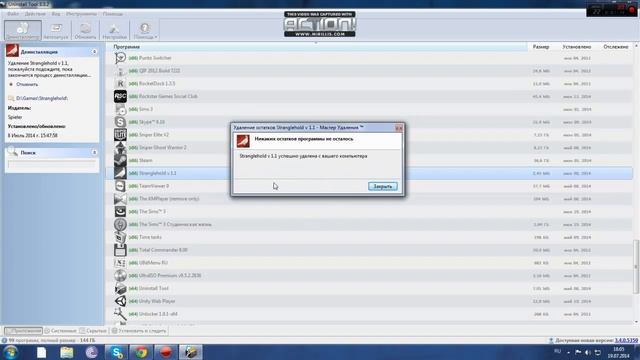The height and width of the screenshot is (360, 640).
Task: Open the Действия menu
Action: coord(35,14)
